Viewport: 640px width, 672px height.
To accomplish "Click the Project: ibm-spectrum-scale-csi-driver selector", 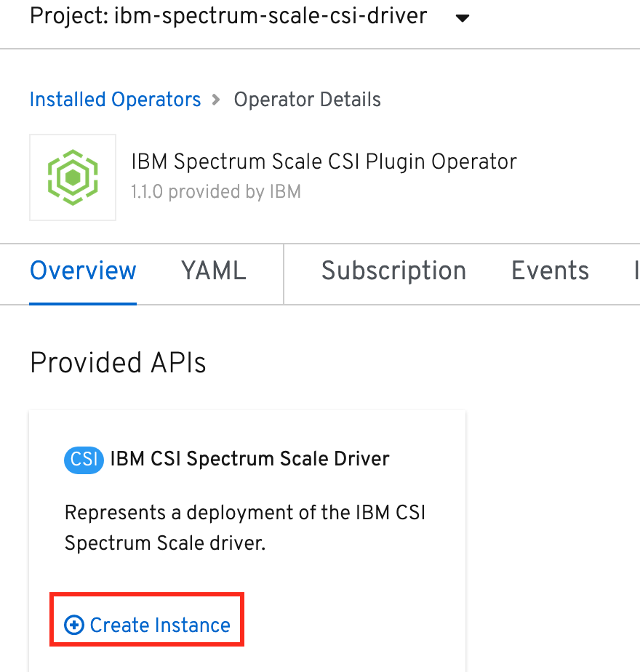I will (x=249, y=17).
